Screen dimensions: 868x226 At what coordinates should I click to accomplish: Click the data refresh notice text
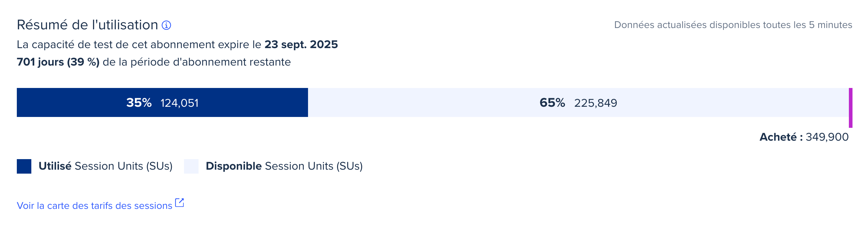tap(733, 25)
